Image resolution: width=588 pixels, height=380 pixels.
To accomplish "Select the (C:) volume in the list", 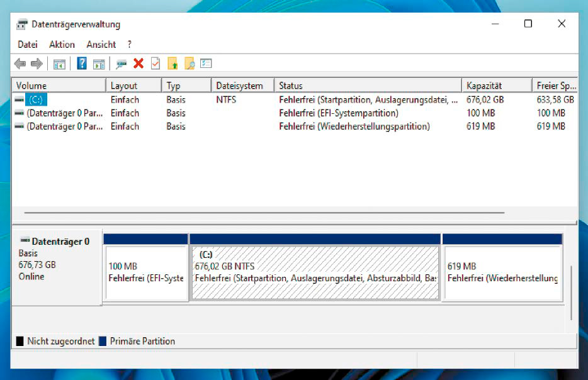I will [x=37, y=99].
